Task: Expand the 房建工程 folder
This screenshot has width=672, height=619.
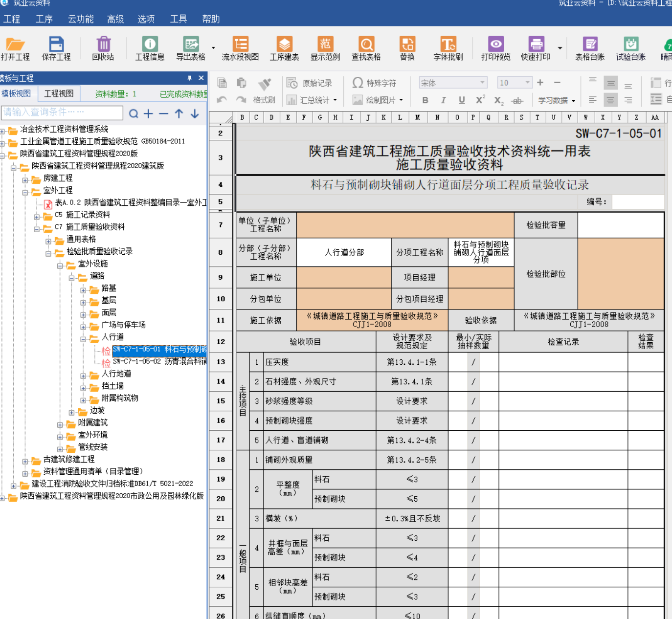Action: point(25,180)
